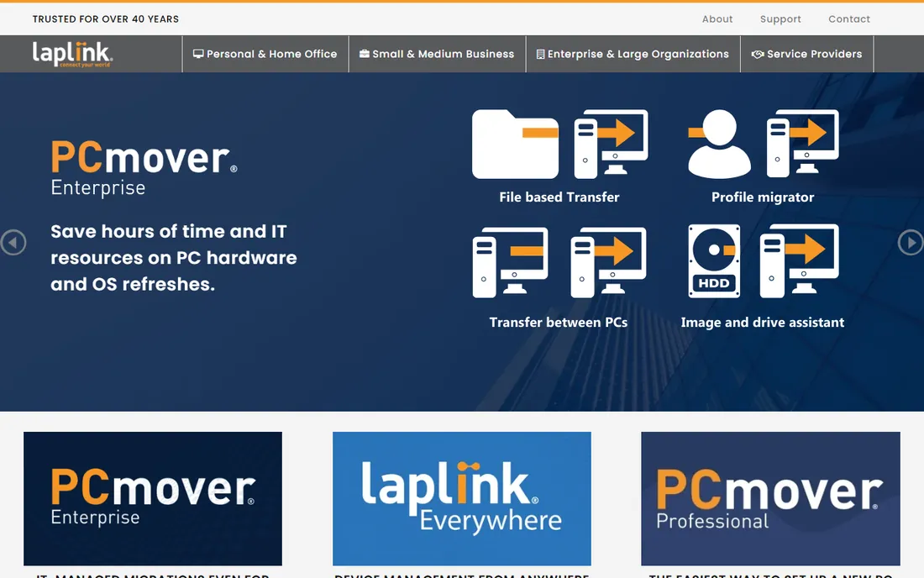Image resolution: width=924 pixels, height=578 pixels.
Task: Click the Profile migrator label
Action: [x=763, y=197]
